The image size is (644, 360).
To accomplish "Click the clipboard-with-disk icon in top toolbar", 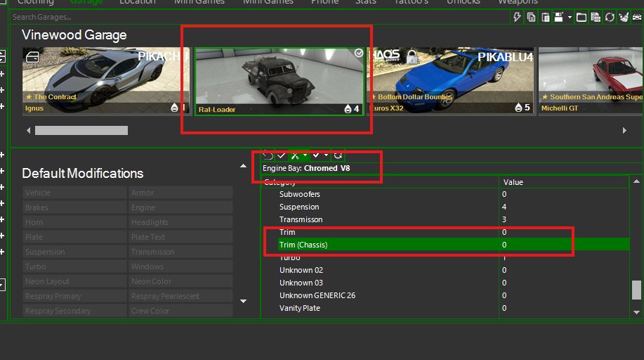I will pos(596,18).
